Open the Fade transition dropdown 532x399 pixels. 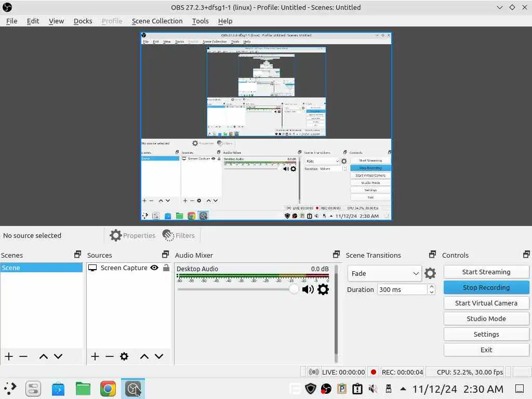pyautogui.click(x=384, y=273)
